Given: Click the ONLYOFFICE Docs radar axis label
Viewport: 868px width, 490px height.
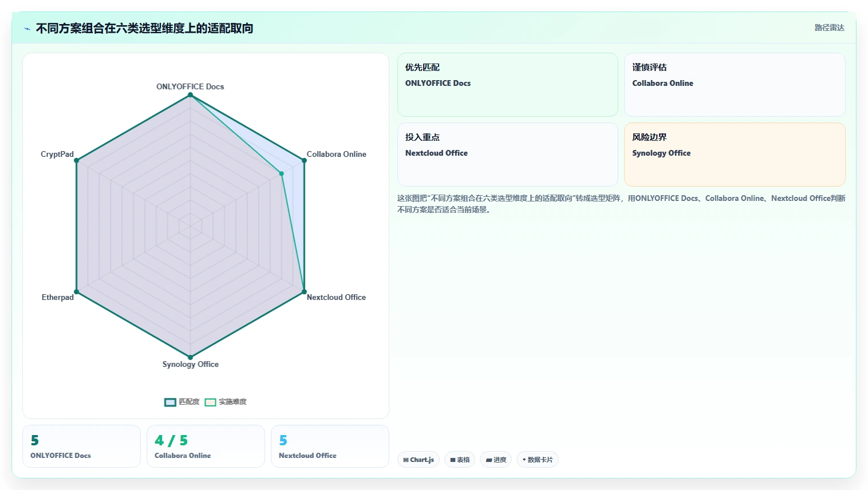Looking at the screenshot, I should coord(190,86).
